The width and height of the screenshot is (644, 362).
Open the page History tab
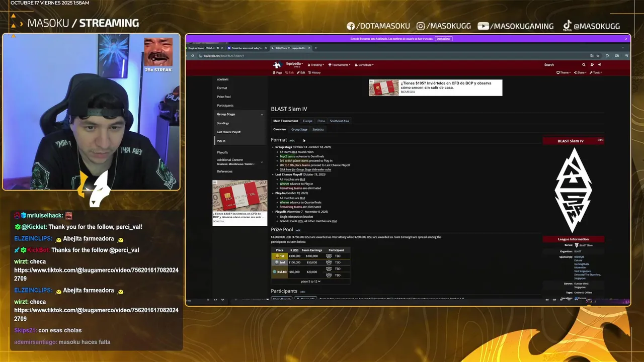pos(314,72)
